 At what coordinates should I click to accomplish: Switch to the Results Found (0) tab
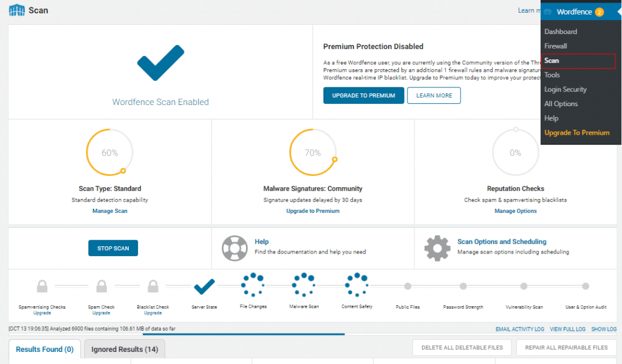coord(44,349)
